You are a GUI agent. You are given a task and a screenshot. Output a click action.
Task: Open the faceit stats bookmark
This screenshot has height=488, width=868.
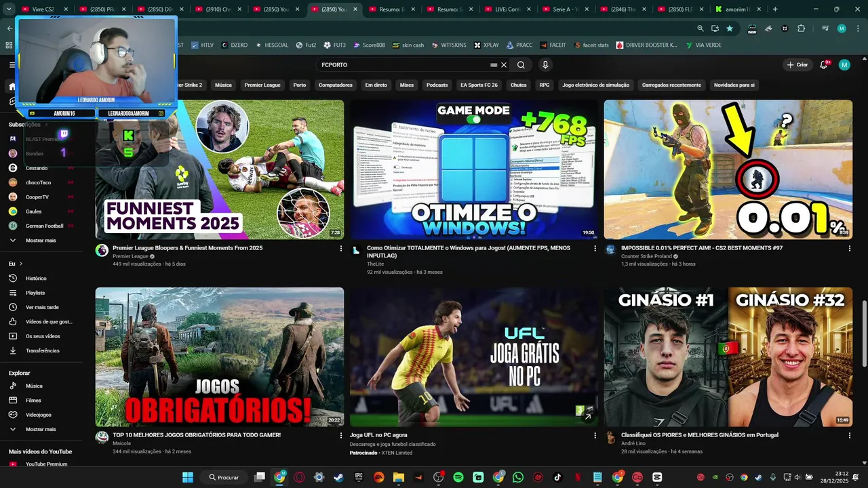tap(591, 45)
